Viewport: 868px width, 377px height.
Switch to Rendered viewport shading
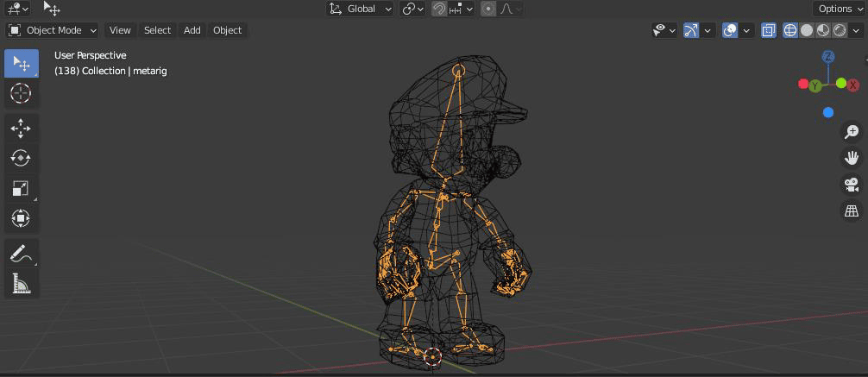[840, 30]
